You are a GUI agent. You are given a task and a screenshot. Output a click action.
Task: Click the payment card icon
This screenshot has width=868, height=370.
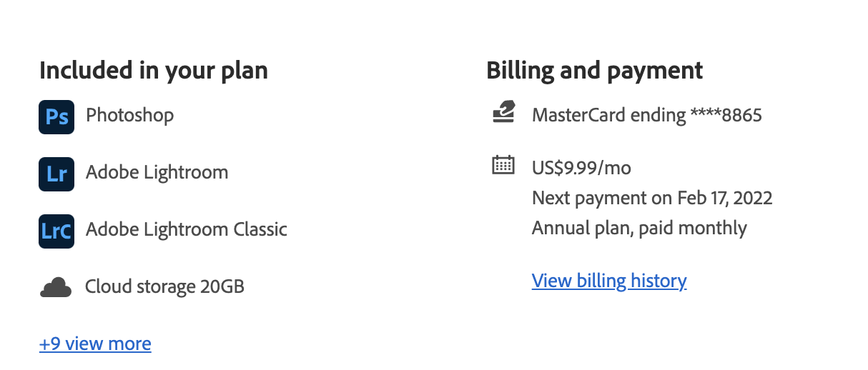click(x=503, y=113)
